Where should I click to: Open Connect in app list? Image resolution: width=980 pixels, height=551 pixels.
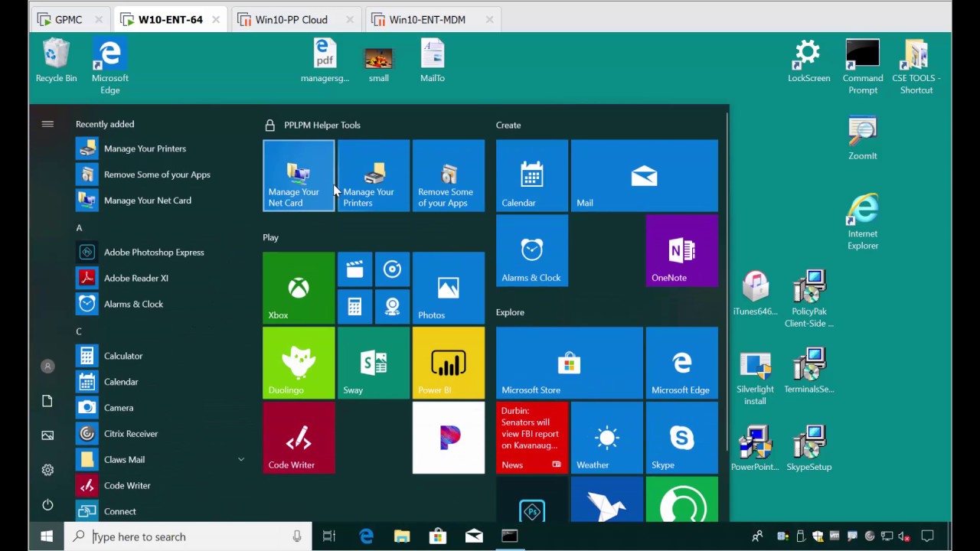coord(161,511)
